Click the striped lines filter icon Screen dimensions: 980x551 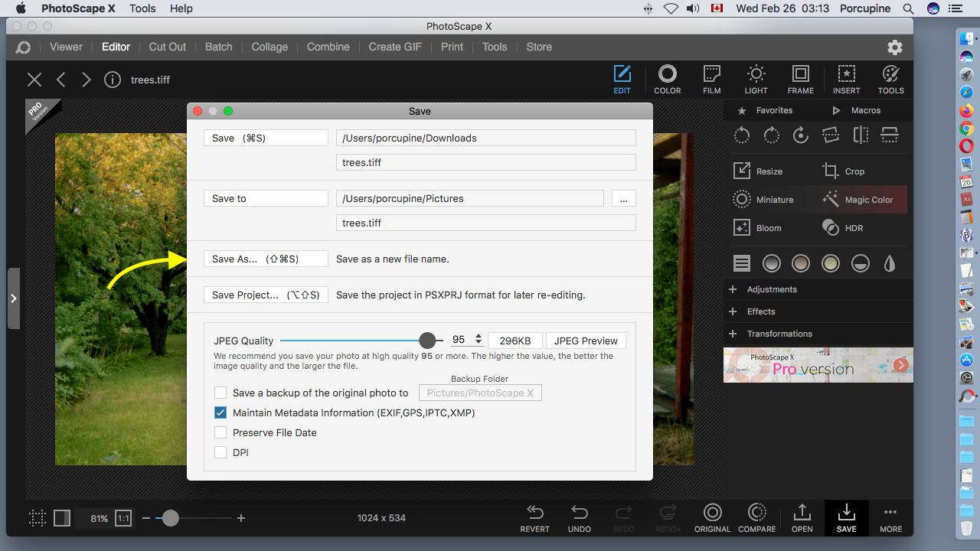point(742,264)
